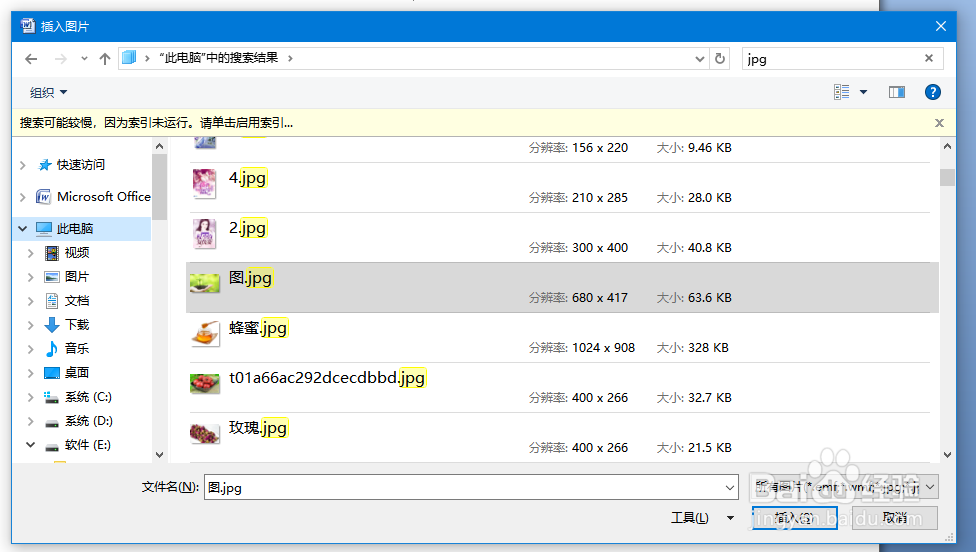Select the 蜂蜜.jpg file thumbnail
This screenshot has width=976, height=552.
coord(205,333)
